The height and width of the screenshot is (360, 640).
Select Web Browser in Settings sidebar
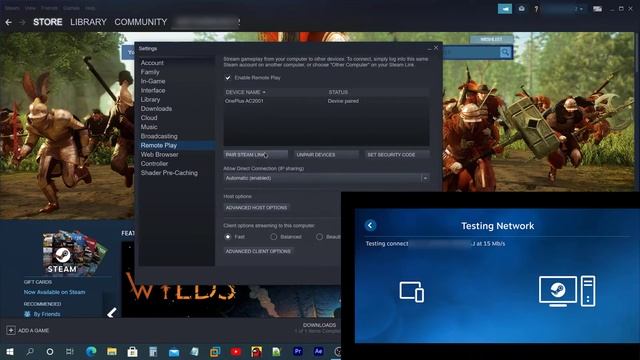159,154
